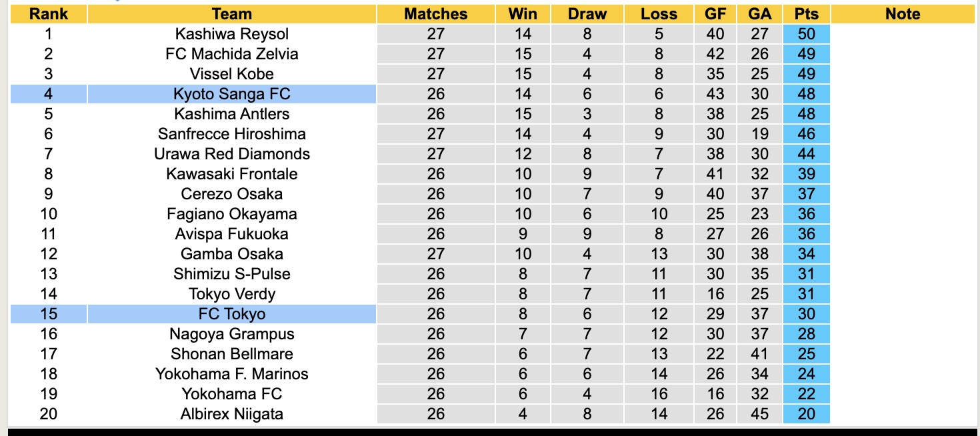Click the Team column header
The image size is (980, 436).
click(x=231, y=14)
